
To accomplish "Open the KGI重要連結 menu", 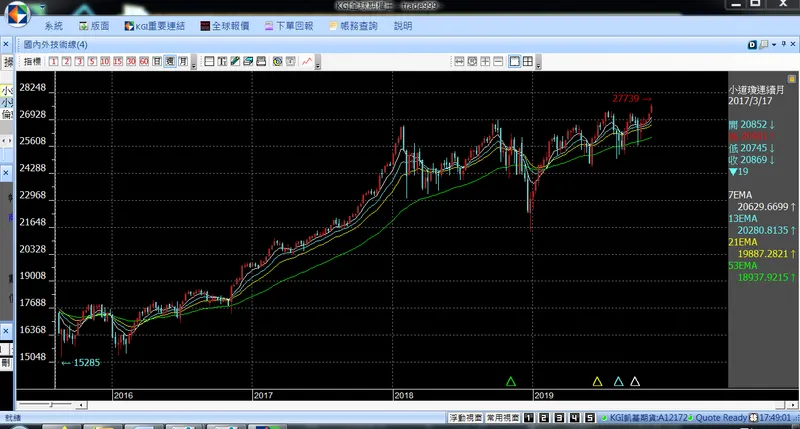I will coord(155,26).
